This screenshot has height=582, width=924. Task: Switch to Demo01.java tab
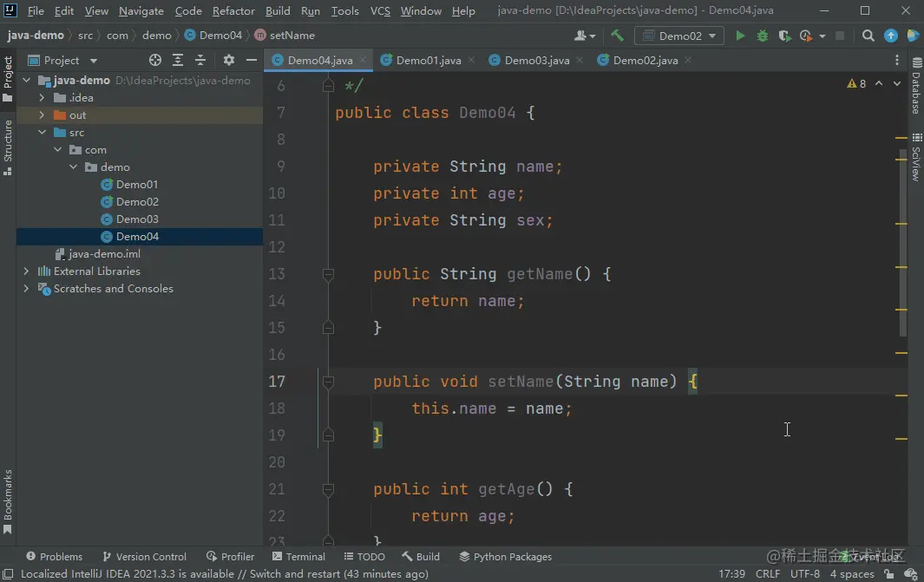[428, 60]
